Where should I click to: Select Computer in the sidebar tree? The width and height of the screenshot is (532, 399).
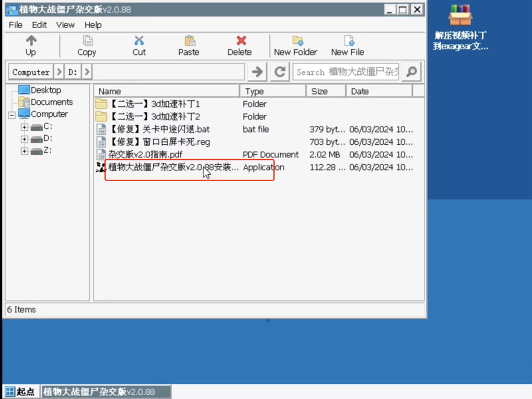coord(49,114)
